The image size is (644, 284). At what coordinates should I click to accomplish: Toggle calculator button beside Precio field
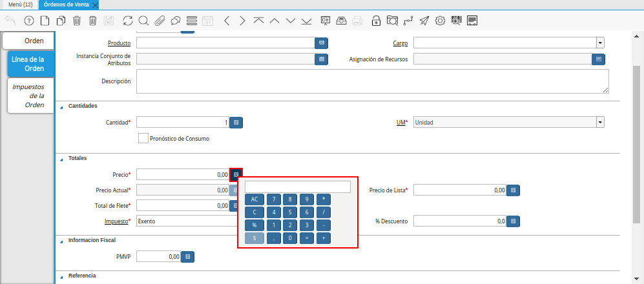point(236,174)
